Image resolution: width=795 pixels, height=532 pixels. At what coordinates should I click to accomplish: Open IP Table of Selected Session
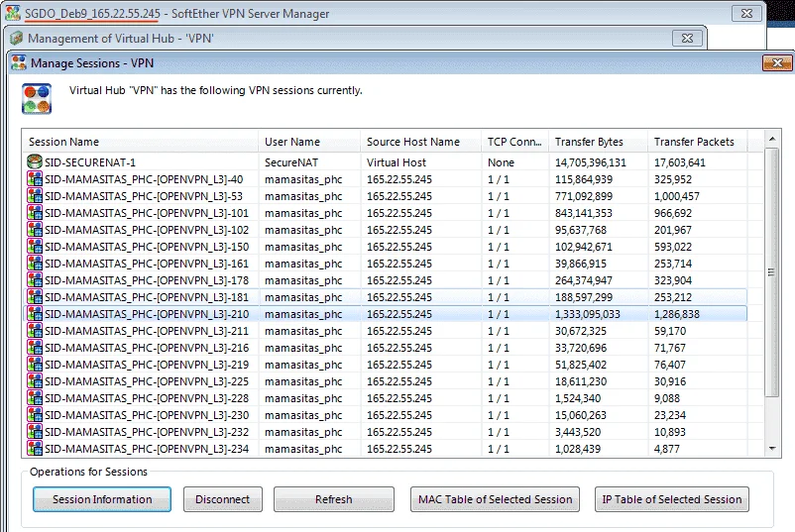pos(672,499)
